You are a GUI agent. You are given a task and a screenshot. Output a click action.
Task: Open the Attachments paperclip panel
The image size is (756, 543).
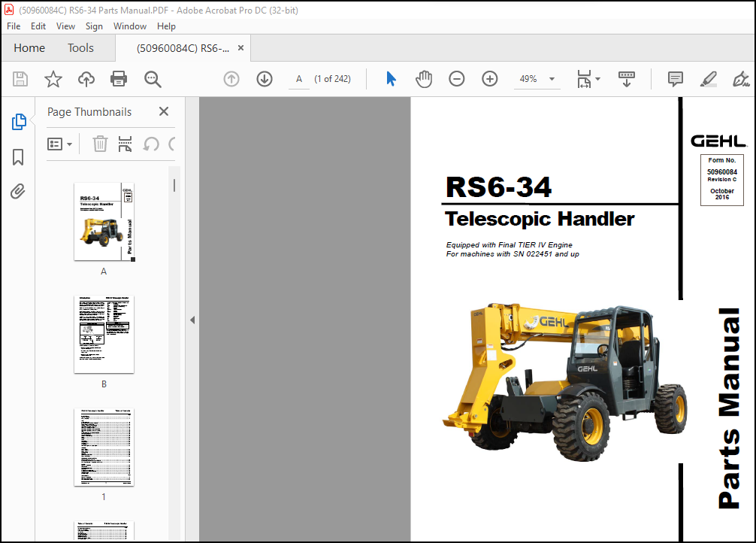pos(18,192)
